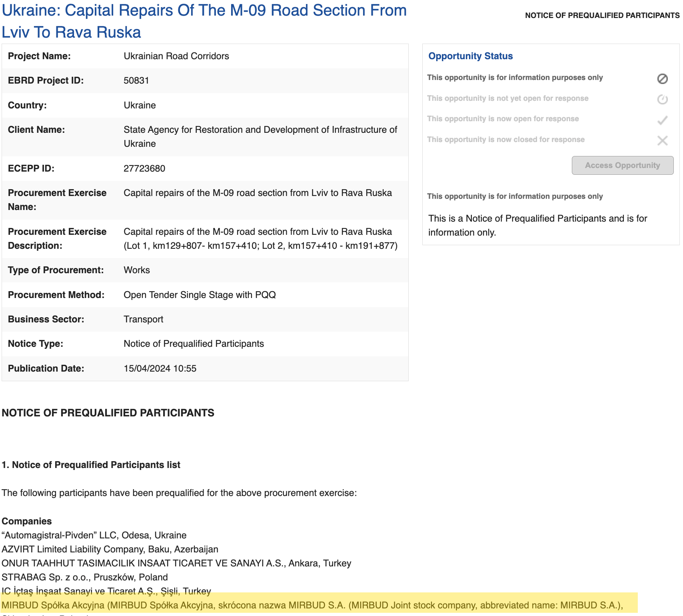Click the open-for-response checkmark icon

click(662, 120)
